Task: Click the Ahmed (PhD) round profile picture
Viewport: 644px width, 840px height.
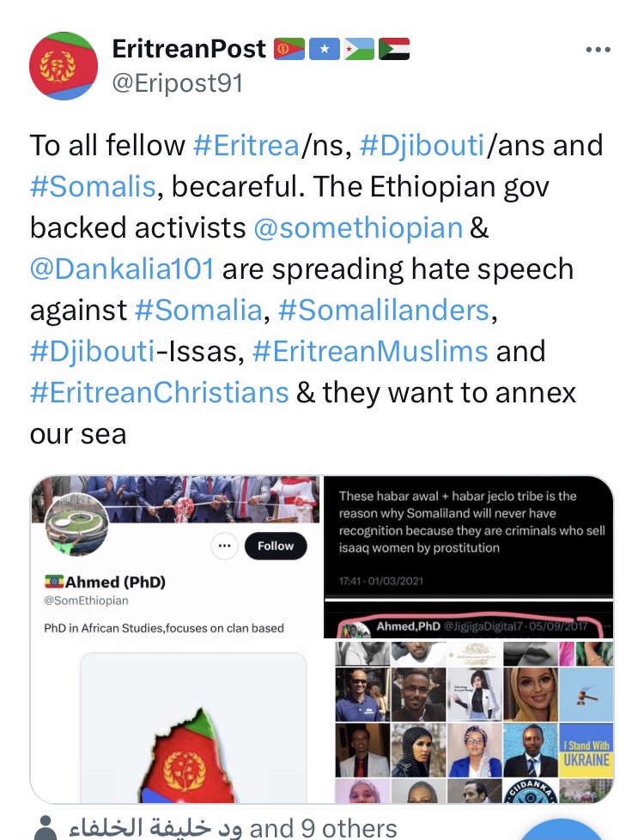Action: (x=76, y=524)
